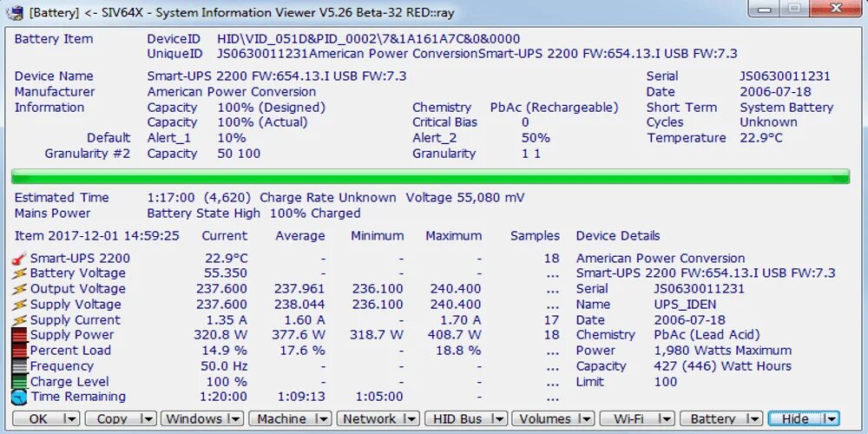Screen dimensions: 868x434
Task: Click the PbAc (Lead Acid) chemistry detail
Action: (x=707, y=335)
